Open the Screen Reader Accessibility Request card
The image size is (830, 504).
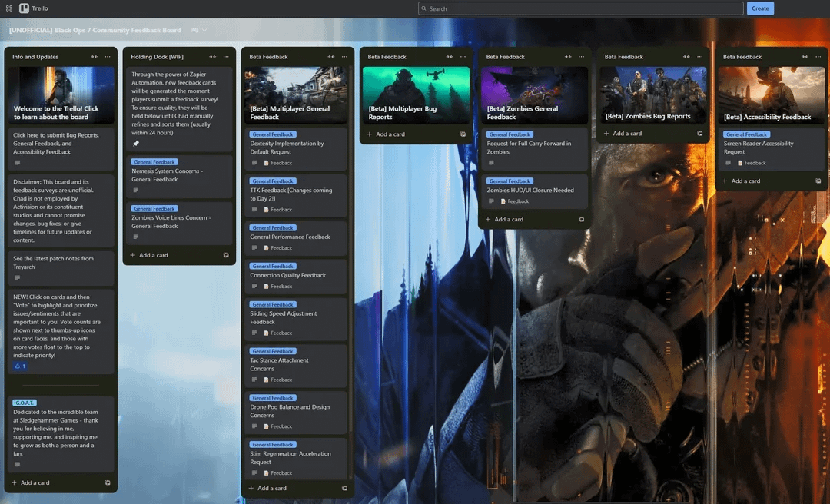click(x=772, y=149)
